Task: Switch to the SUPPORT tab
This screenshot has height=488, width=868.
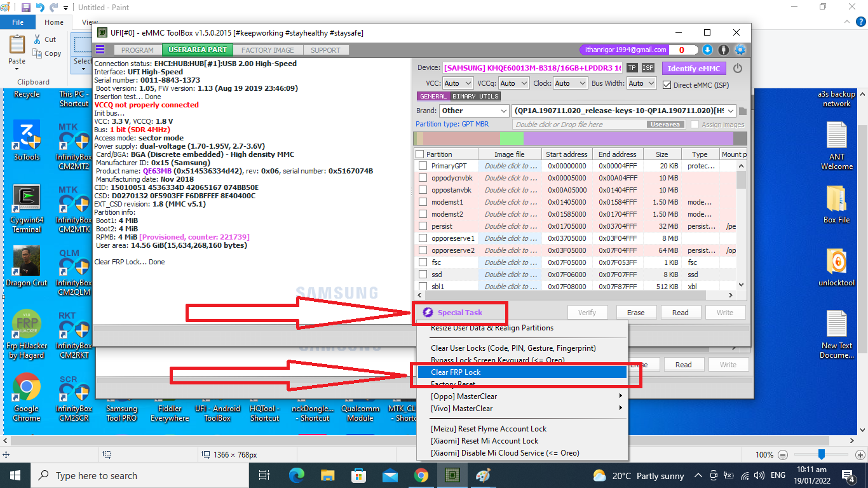Action: pos(325,50)
